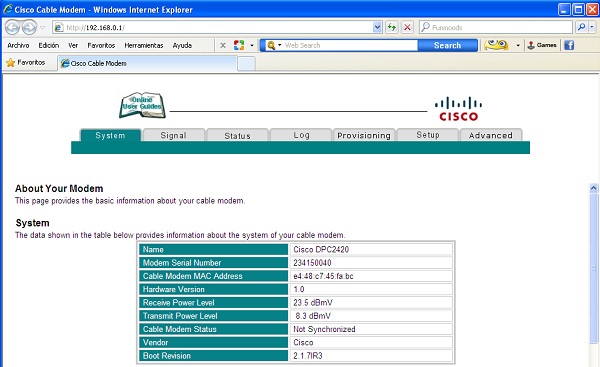Stop loading with the red X icon
The image size is (600, 367).
(408, 27)
